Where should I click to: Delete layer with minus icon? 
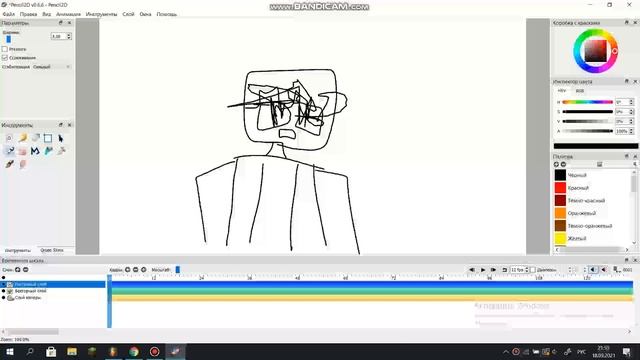pos(25,270)
